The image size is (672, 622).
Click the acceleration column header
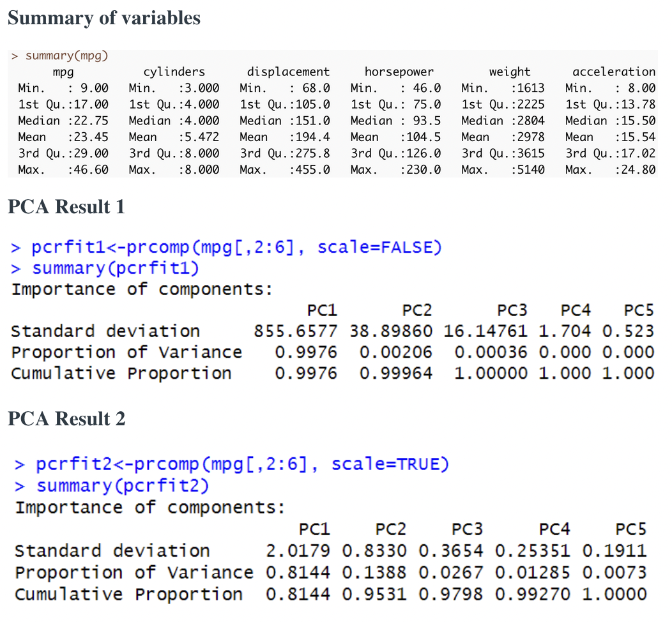[x=614, y=72]
